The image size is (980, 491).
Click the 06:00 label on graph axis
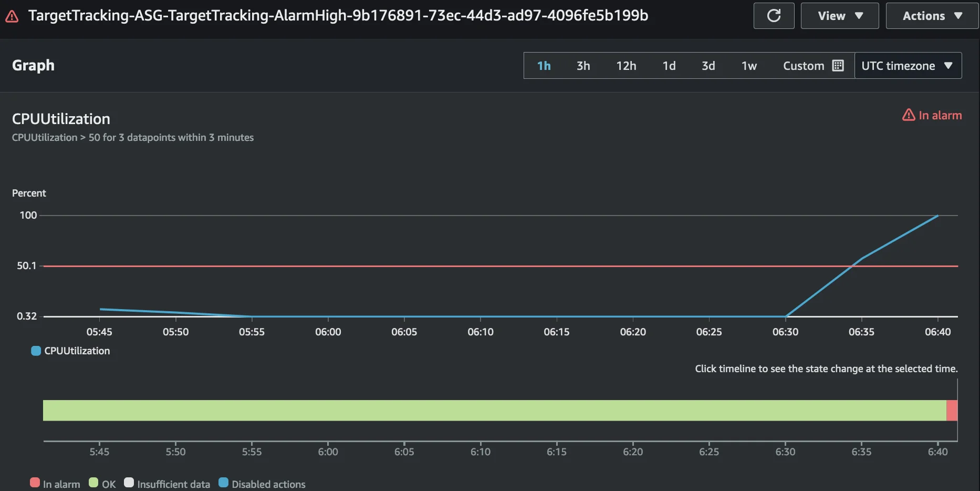pyautogui.click(x=328, y=332)
